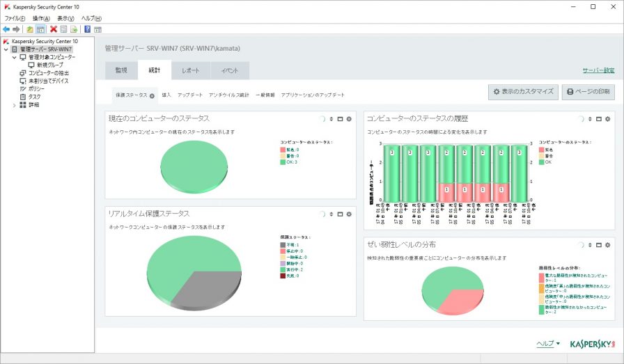Image resolution: width=624 pixels, height=364 pixels.
Task: Open settings gear of 現在のコンピューターのステータス panel
Action: pos(349,119)
